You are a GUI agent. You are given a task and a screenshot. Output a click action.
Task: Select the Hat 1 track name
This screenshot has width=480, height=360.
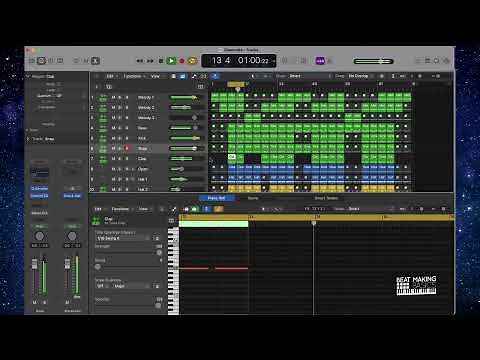143,179
